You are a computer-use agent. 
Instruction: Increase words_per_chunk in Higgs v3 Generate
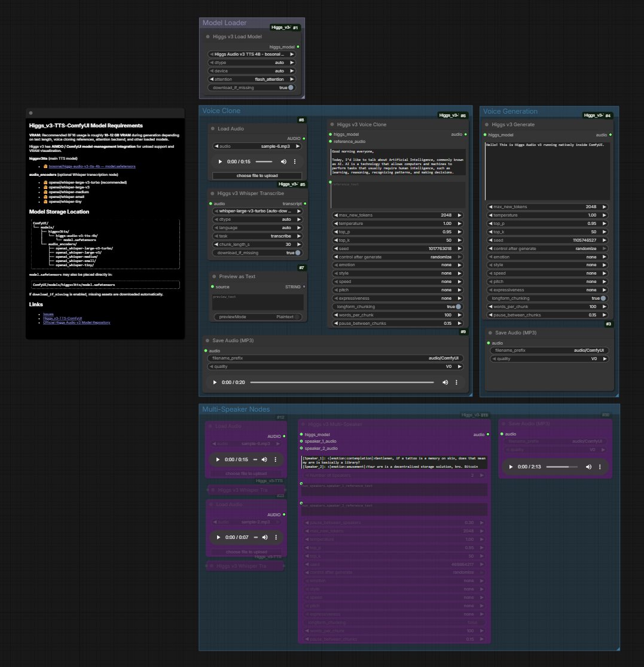[x=604, y=307]
